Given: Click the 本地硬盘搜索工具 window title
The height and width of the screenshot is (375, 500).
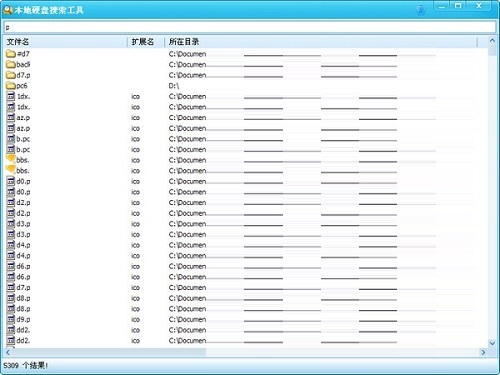Looking at the screenshot, I should point(49,10).
